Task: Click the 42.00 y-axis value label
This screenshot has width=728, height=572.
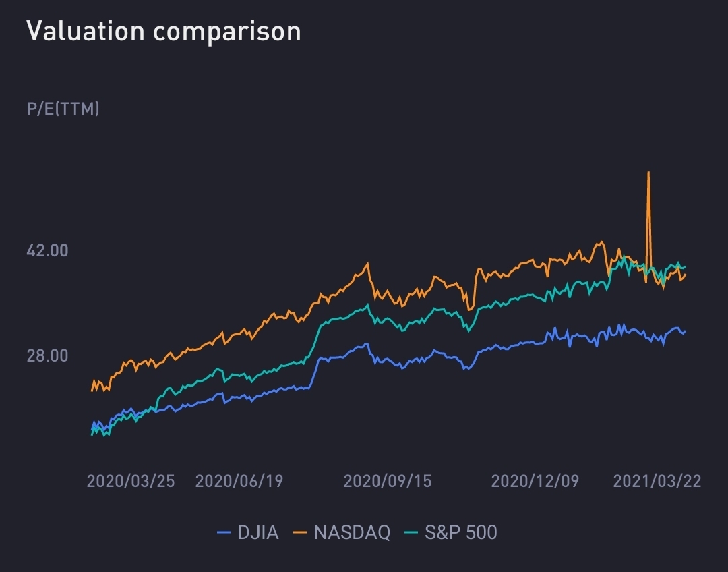Action: (x=47, y=250)
